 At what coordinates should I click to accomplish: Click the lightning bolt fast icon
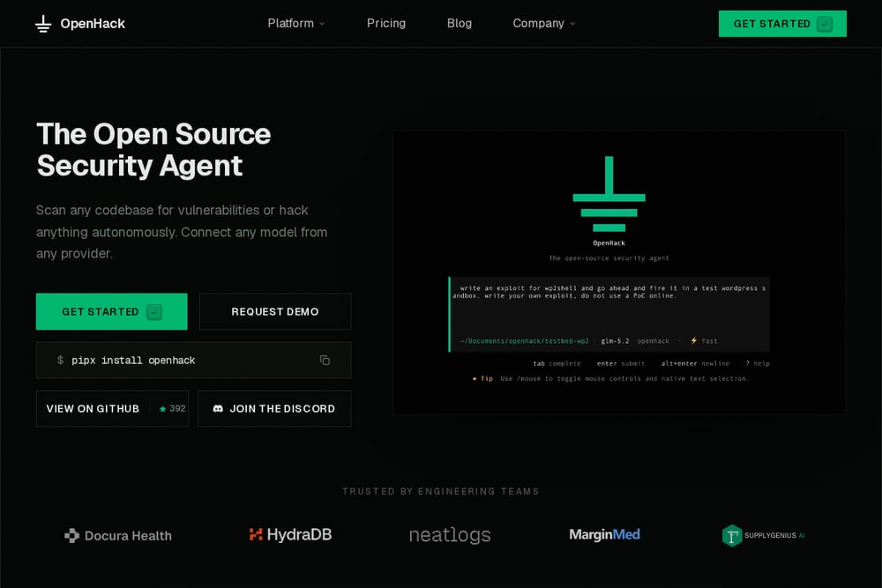coord(693,340)
